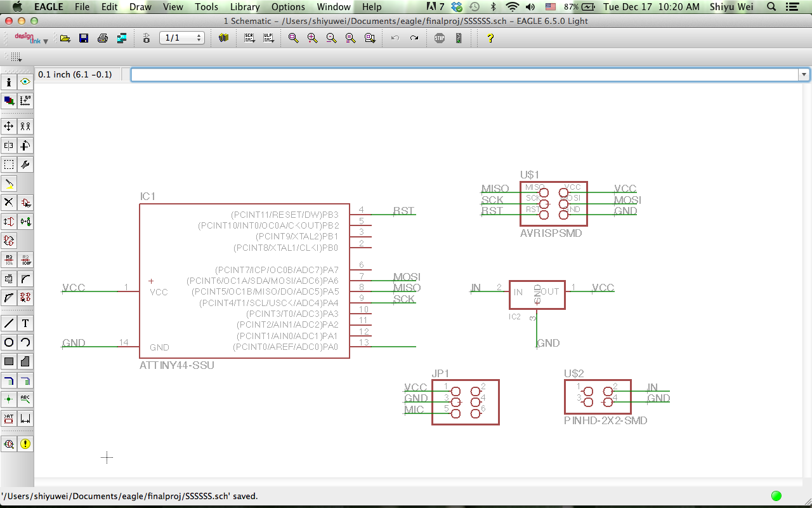Viewport: 812px width, 508px height.
Task: Select the Pinswap tool
Action: 9,222
